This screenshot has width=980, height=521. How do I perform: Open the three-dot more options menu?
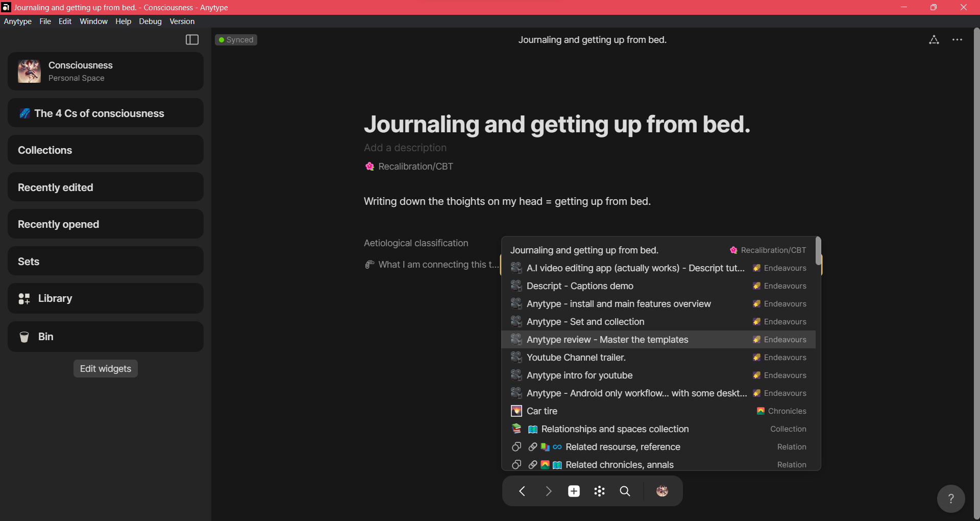(x=957, y=40)
